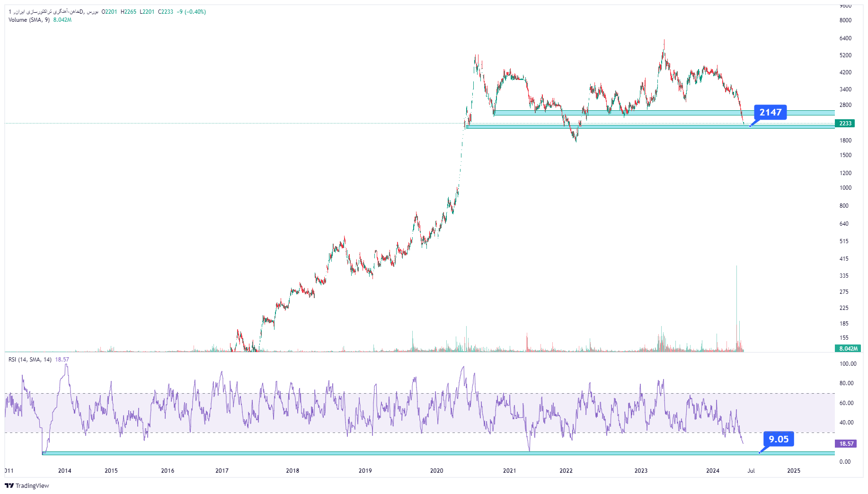Click the high value H2265 in legend

[x=128, y=12]
